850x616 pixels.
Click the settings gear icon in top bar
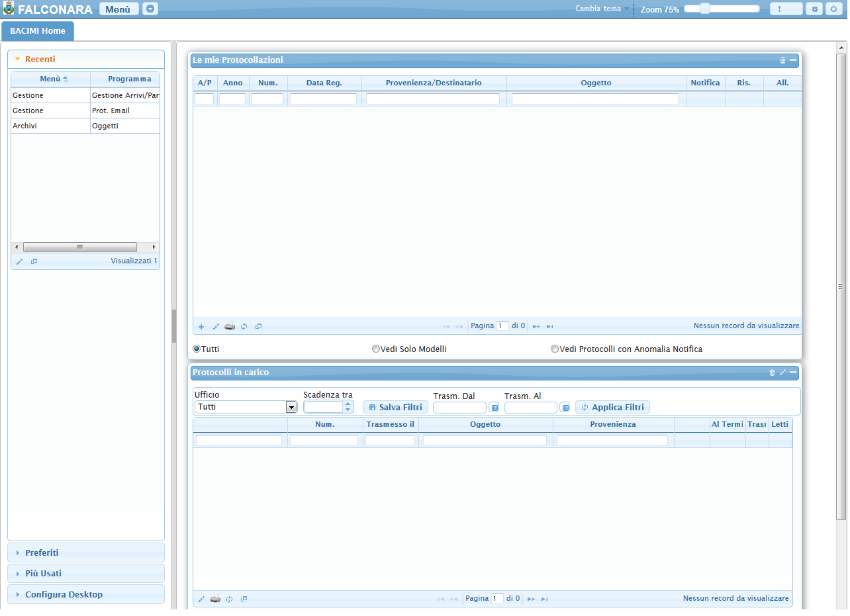(x=815, y=9)
